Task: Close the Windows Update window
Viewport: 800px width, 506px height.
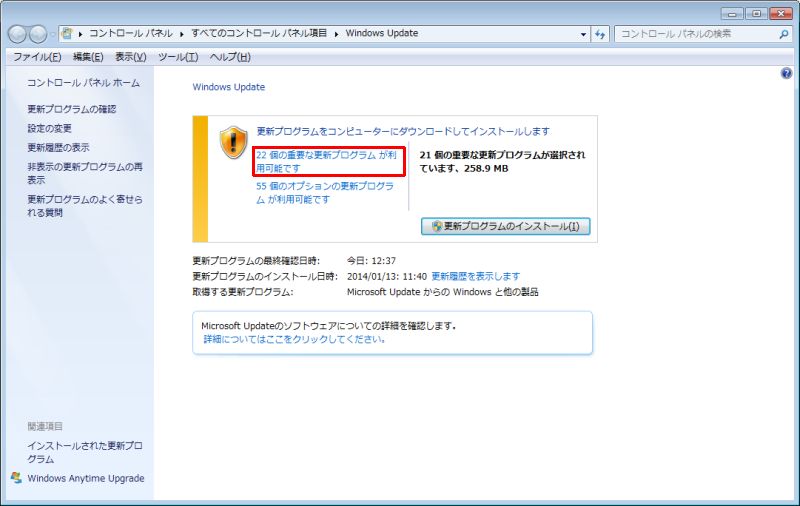Action: (781, 14)
